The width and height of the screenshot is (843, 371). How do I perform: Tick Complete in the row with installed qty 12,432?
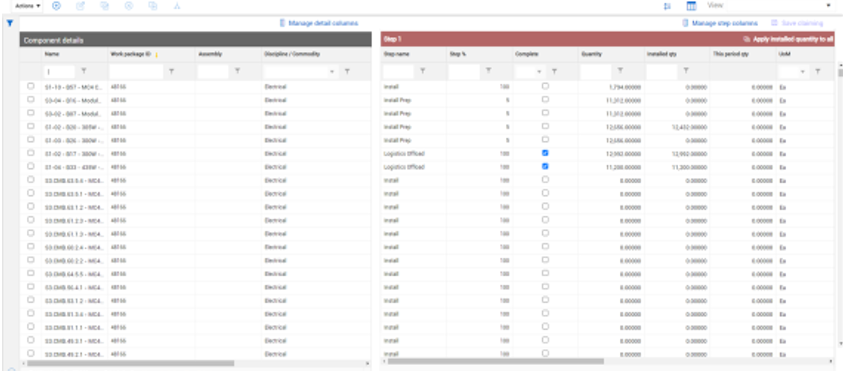point(545,126)
